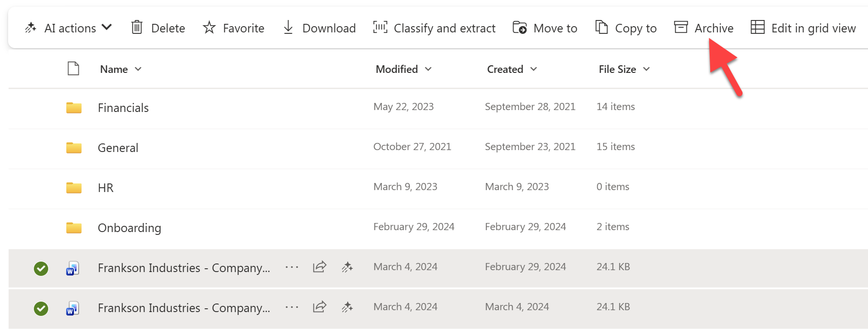Switch to Edit in grid view
Image resolution: width=868 pixels, height=334 pixels.
(803, 28)
